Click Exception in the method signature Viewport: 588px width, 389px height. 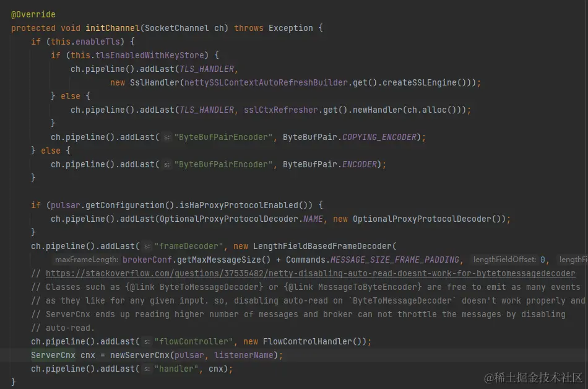(x=291, y=28)
